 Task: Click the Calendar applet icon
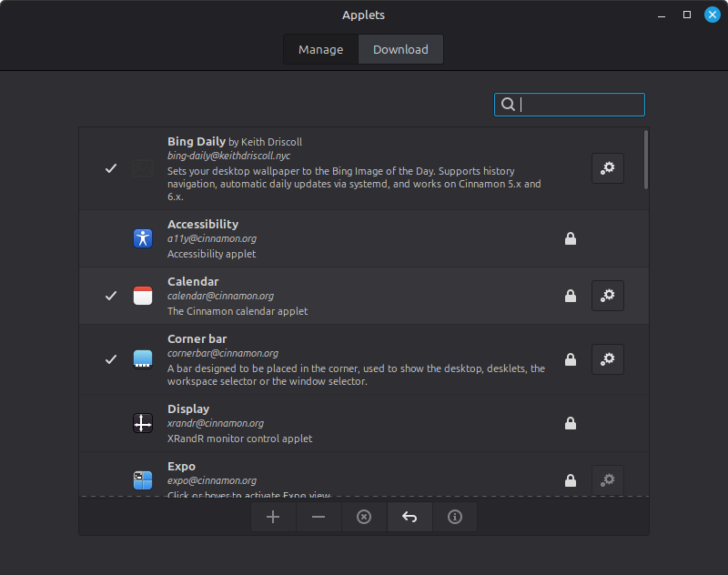point(143,296)
